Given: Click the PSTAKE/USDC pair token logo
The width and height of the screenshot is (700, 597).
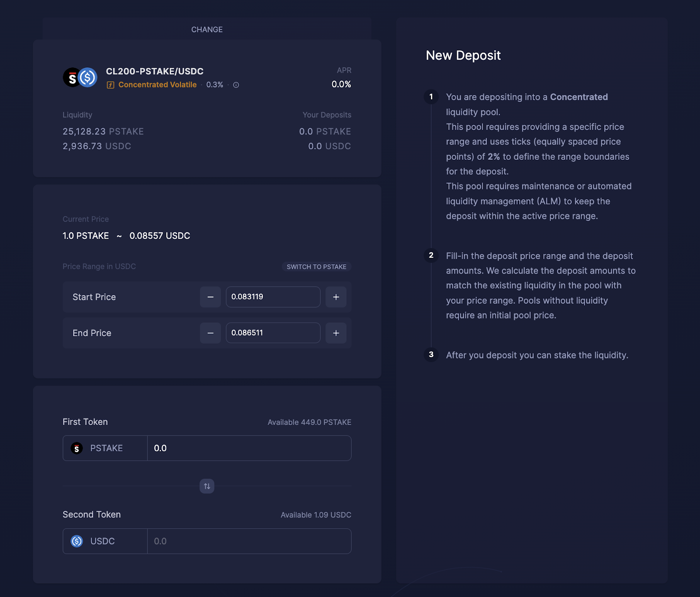Looking at the screenshot, I should click(x=80, y=77).
